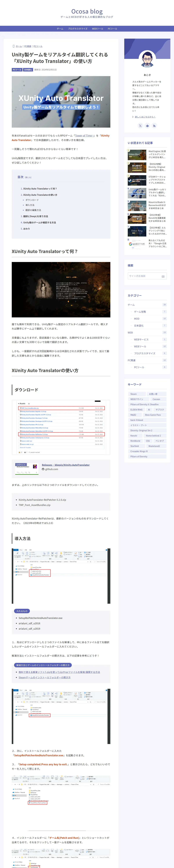Jump to 'XUnity Auto Translatorって何？' in contents
This screenshot has height=868, width=174.
tap(40, 189)
